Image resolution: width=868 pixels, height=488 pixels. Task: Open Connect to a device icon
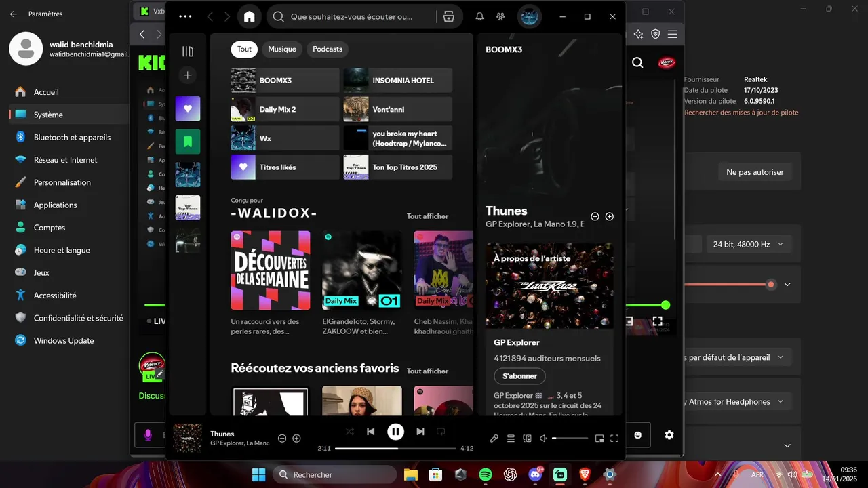[527, 439]
